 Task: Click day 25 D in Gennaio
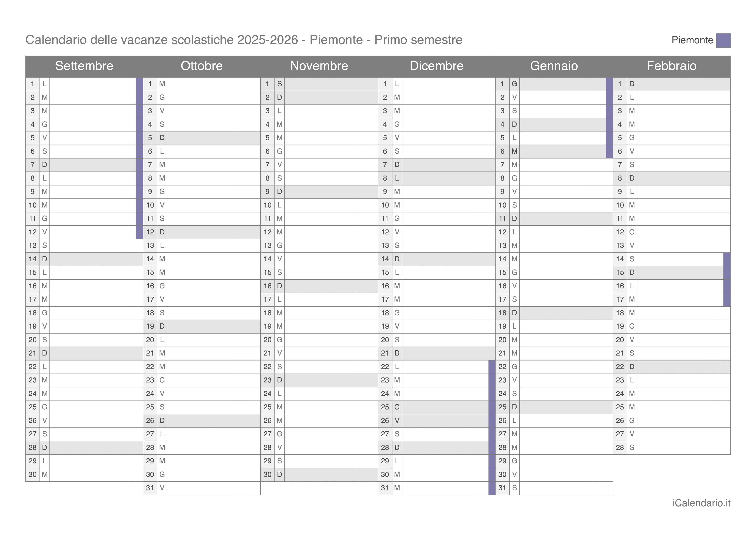point(554,407)
